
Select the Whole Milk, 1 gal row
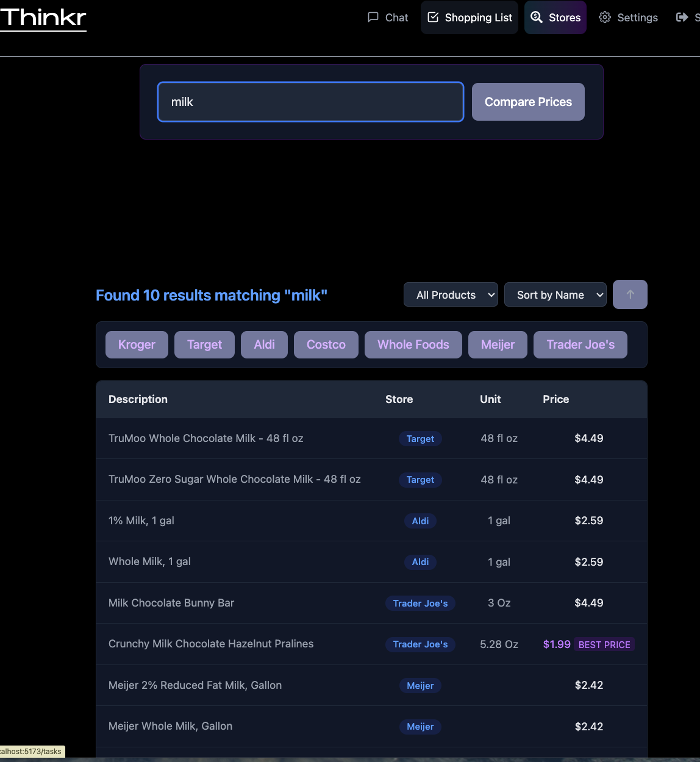pos(371,561)
